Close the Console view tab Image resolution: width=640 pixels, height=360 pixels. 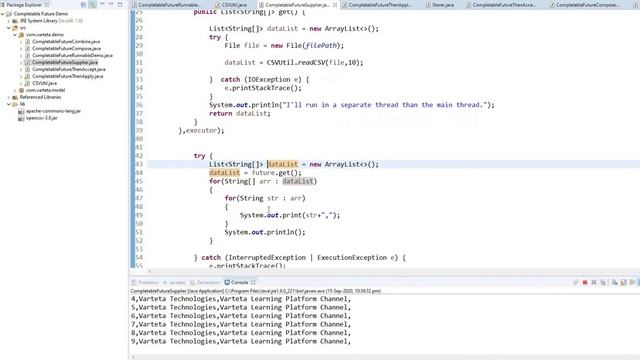click(x=253, y=282)
